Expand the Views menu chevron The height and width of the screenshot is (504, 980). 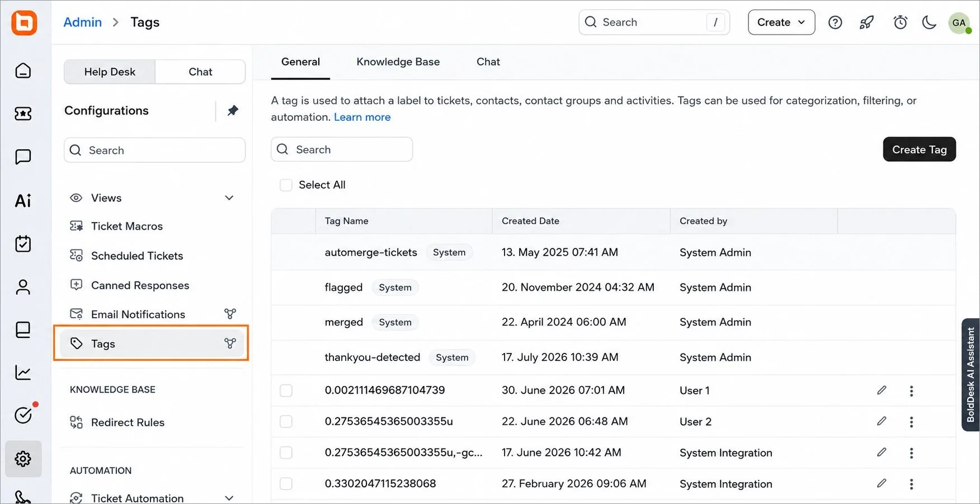(x=229, y=198)
